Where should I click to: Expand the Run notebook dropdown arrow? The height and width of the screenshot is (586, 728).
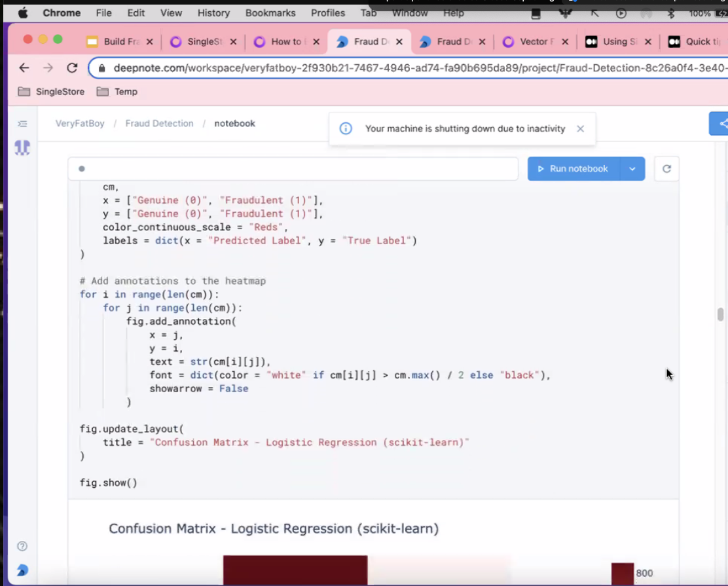[x=632, y=169]
